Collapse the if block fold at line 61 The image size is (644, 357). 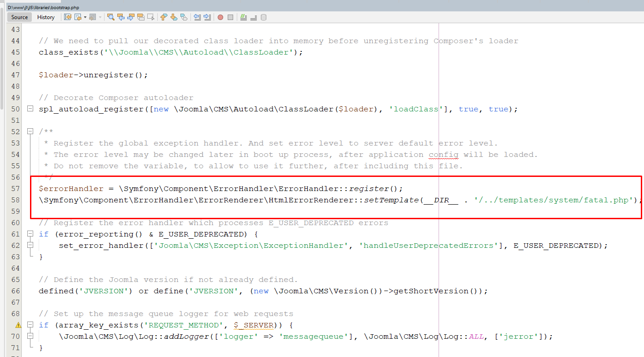tap(30, 234)
